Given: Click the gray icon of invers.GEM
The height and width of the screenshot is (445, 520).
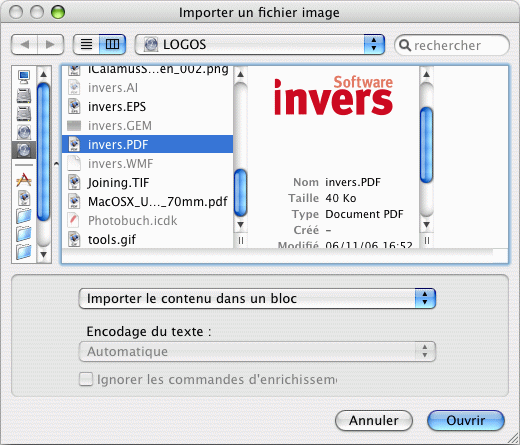Looking at the screenshot, I should [74, 126].
